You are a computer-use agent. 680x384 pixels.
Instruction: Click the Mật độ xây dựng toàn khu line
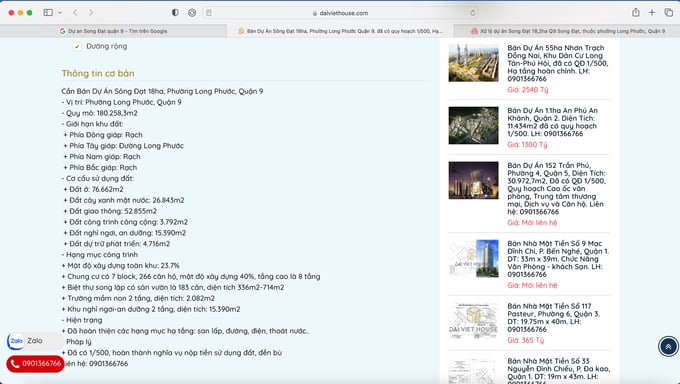pos(120,266)
